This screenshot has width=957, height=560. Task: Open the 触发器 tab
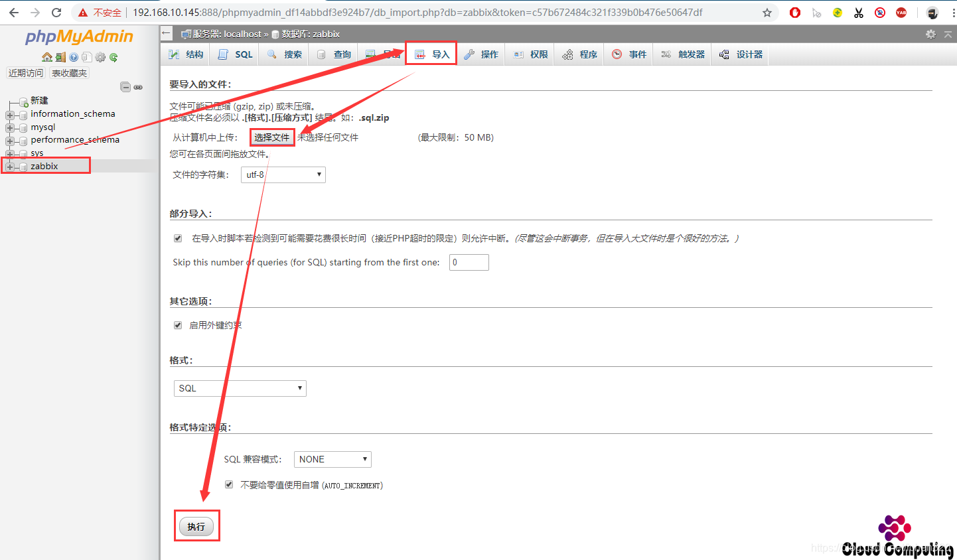click(683, 54)
